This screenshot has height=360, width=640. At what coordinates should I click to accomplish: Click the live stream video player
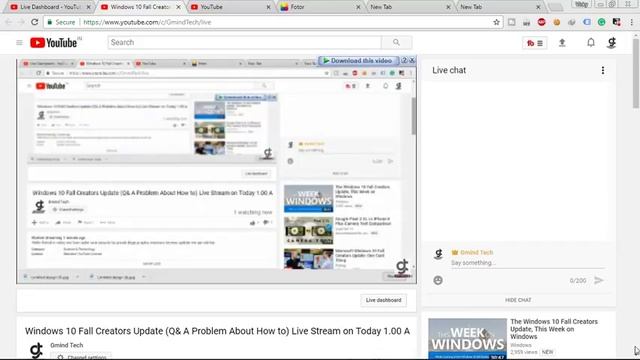point(216,171)
